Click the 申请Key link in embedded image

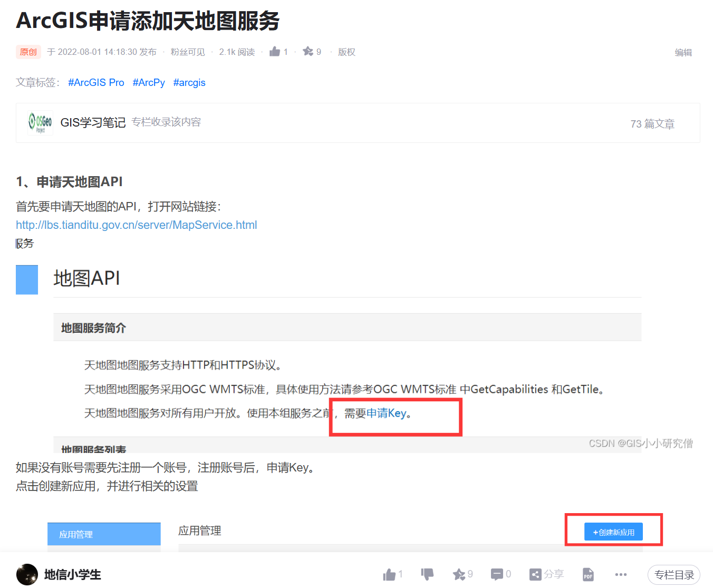point(387,413)
